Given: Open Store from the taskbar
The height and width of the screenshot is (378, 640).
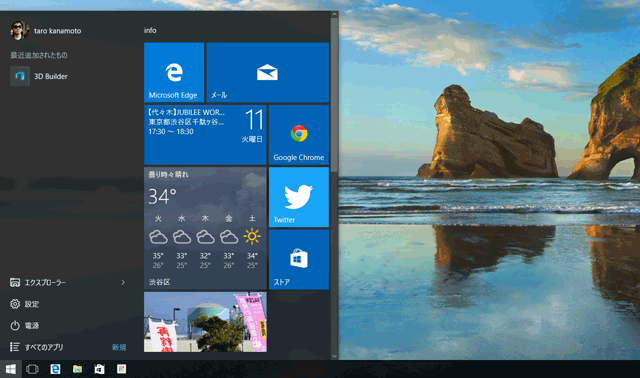Looking at the screenshot, I should (x=99, y=369).
